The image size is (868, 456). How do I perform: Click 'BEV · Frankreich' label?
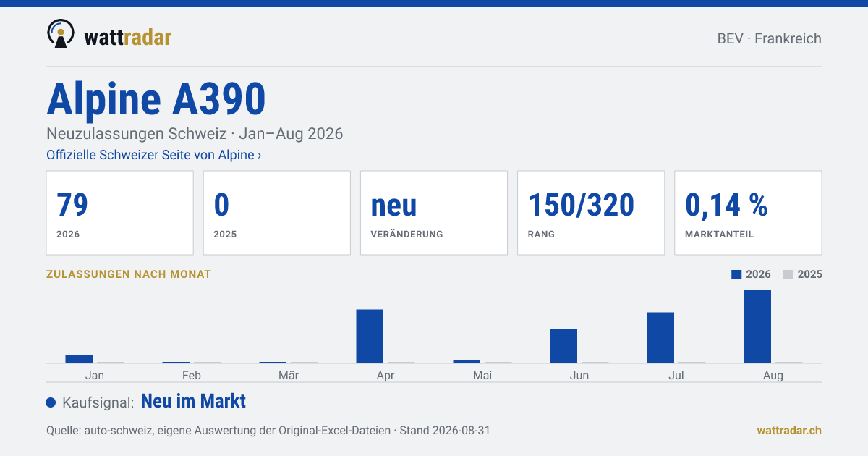[770, 38]
